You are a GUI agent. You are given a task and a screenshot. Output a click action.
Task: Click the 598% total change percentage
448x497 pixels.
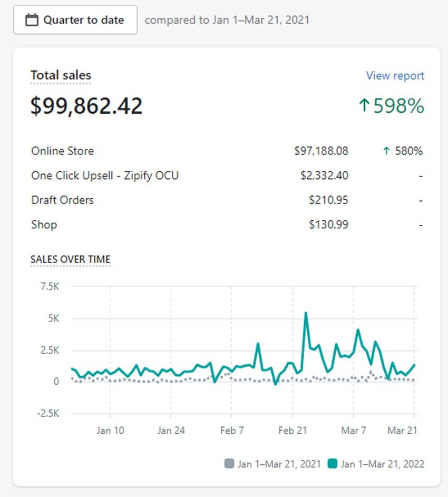tap(399, 106)
